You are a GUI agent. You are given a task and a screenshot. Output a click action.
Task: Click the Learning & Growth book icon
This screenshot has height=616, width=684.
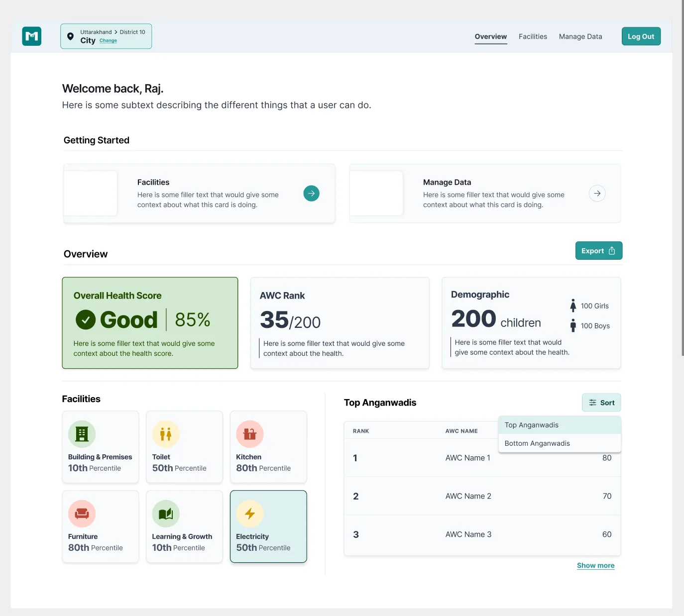click(166, 513)
